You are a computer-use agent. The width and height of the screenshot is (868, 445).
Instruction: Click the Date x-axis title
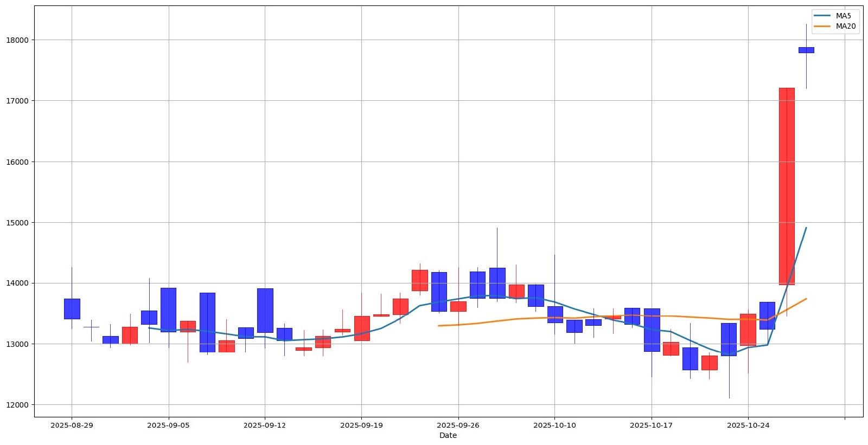448,436
